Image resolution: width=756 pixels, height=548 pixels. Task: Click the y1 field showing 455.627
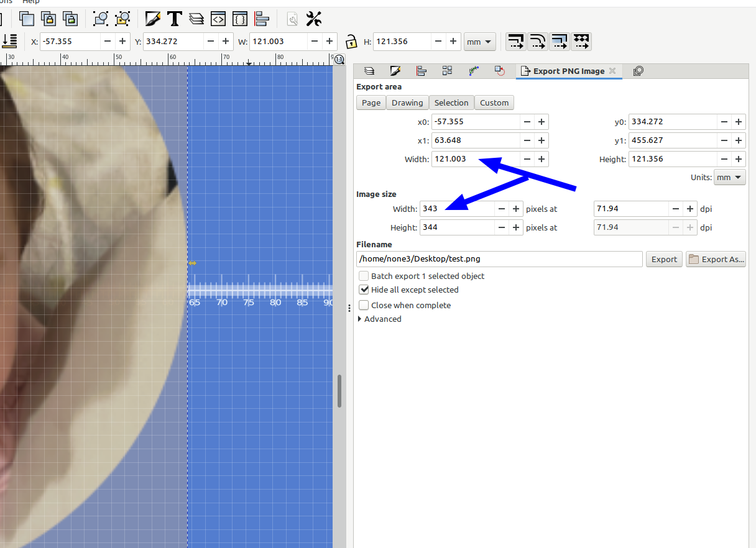coord(672,140)
